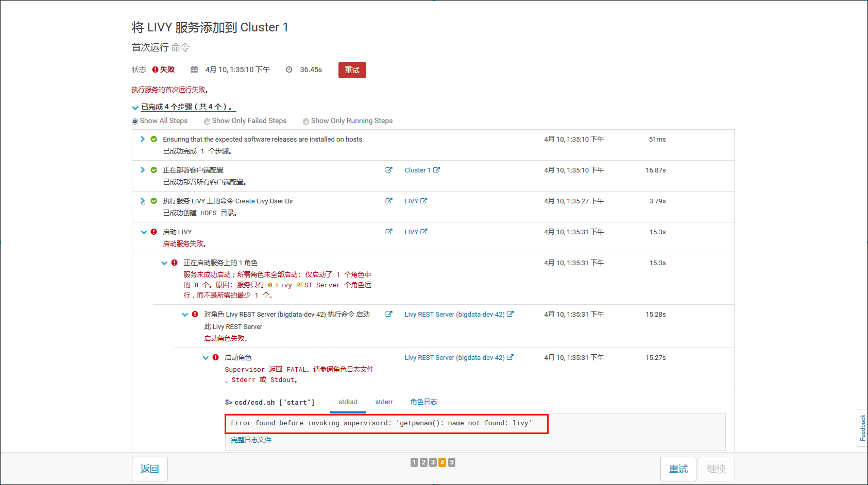Collapse the '正在启动服务上的 1 角色' substep

[x=164, y=263]
